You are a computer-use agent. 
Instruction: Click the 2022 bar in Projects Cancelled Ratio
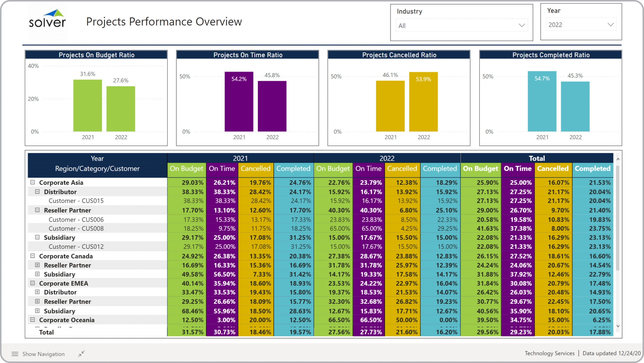pyautogui.click(x=423, y=102)
